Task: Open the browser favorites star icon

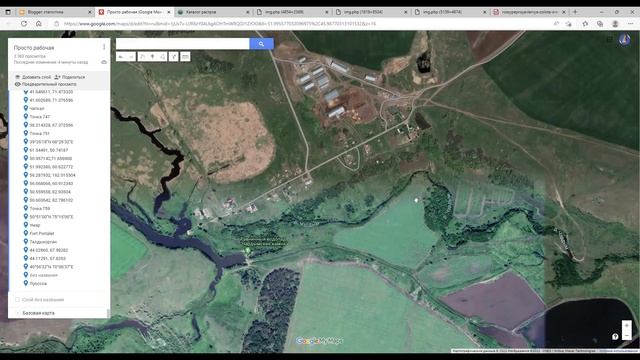Action: click(x=585, y=24)
